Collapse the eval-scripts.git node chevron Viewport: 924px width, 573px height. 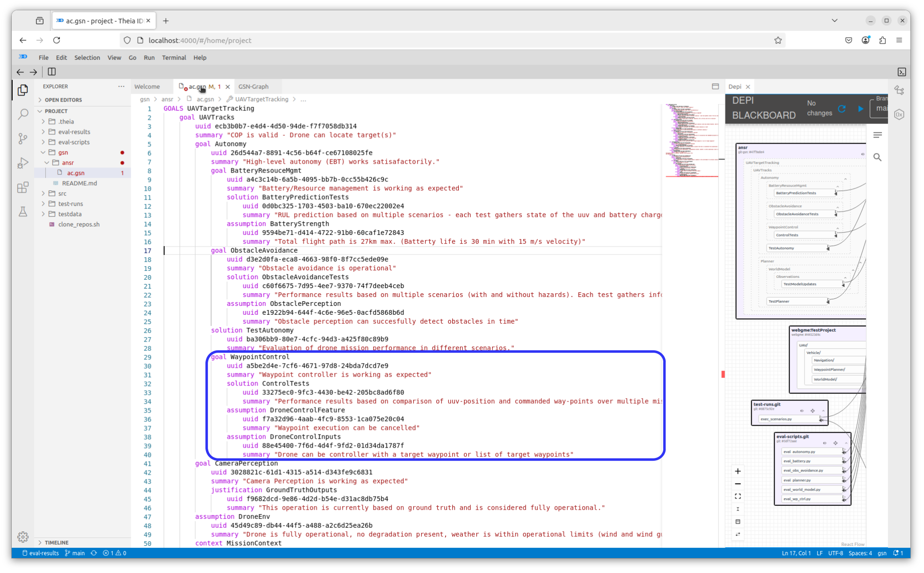[846, 443]
